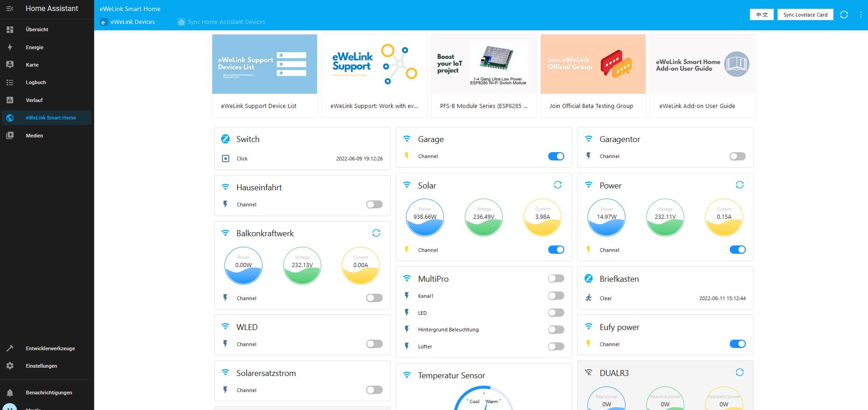868x410 pixels.
Task: Toggle the Hauseinfahrt channel switch
Action: 374,205
